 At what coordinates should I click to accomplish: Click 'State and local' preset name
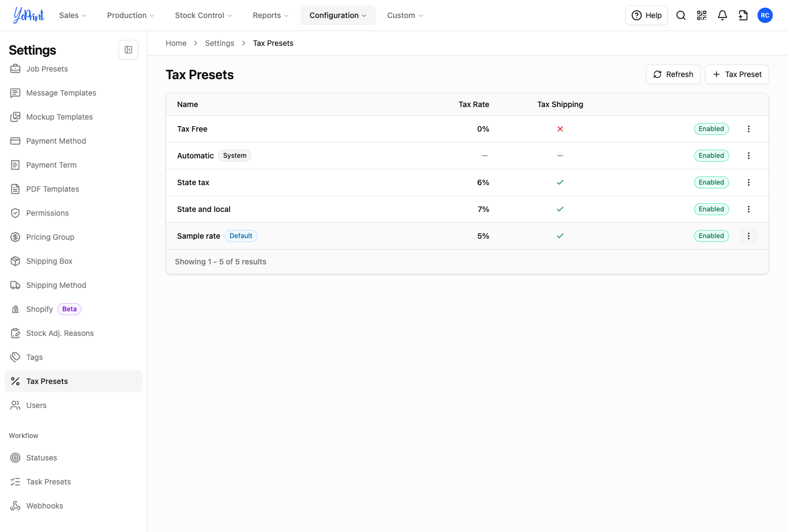coord(204,209)
